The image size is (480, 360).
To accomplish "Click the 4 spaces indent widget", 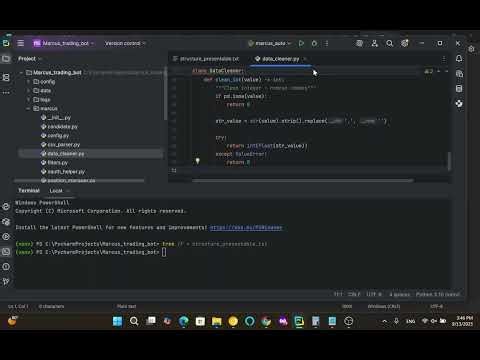I will point(399,294).
